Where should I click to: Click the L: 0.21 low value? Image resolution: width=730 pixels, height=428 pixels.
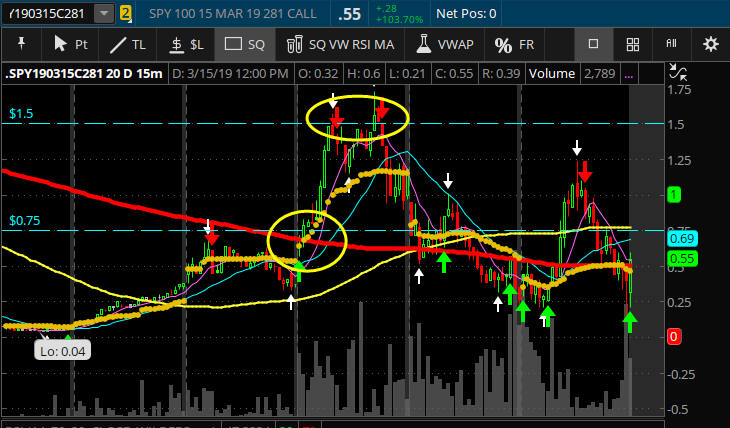click(407, 74)
